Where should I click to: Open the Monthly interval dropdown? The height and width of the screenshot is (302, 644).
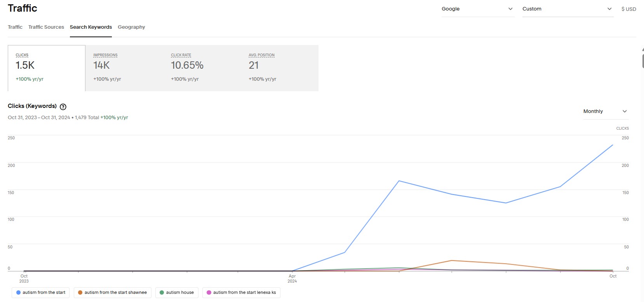(x=606, y=111)
